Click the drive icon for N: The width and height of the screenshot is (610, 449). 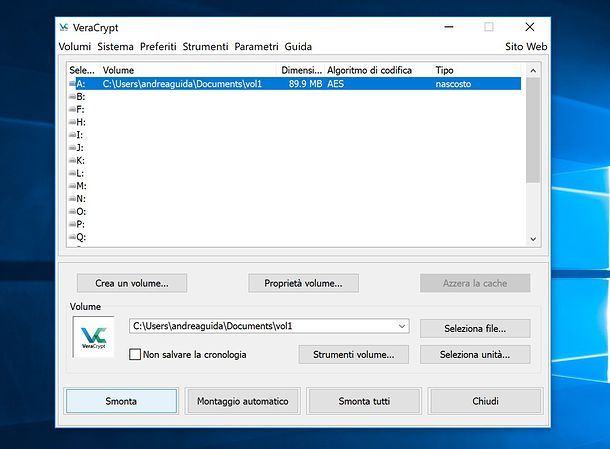pos(72,198)
